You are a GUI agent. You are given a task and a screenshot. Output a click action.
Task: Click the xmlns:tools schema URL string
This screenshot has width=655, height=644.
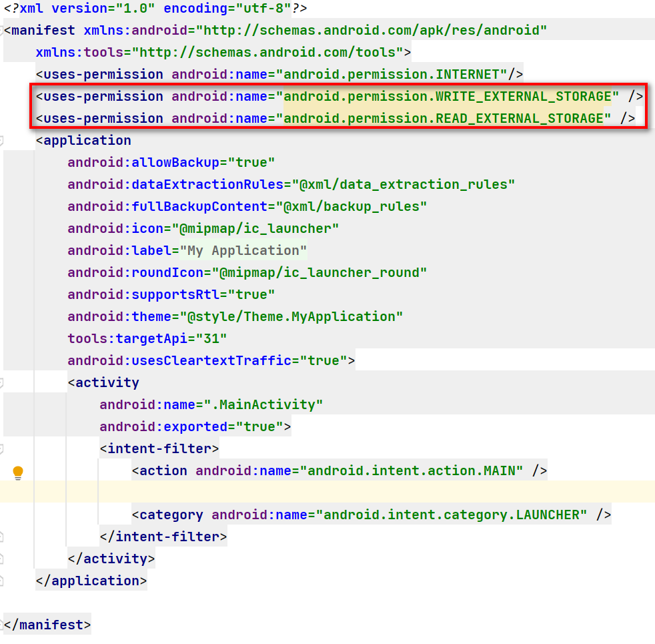point(267,53)
